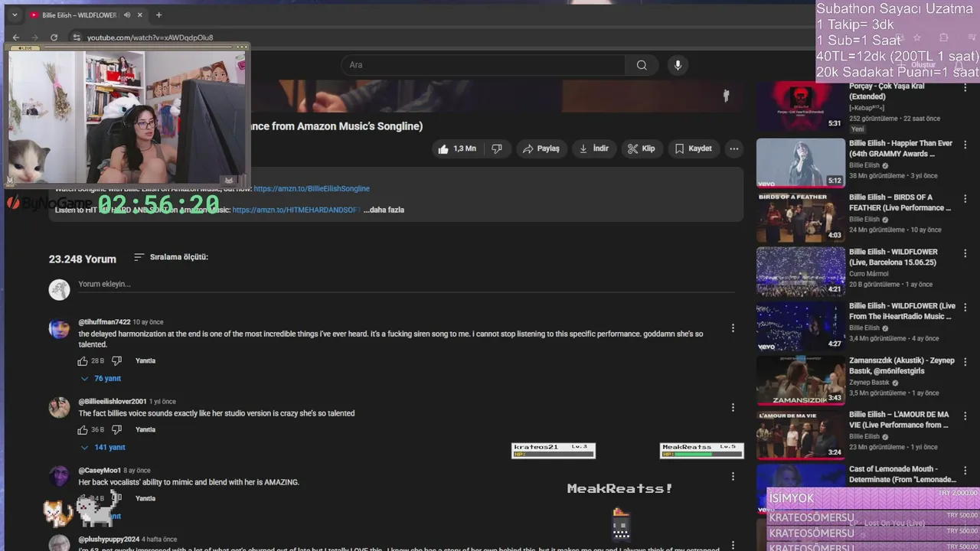The width and height of the screenshot is (980, 551).
Task: Open the @plushypuppy2024 username link
Action: click(x=109, y=540)
